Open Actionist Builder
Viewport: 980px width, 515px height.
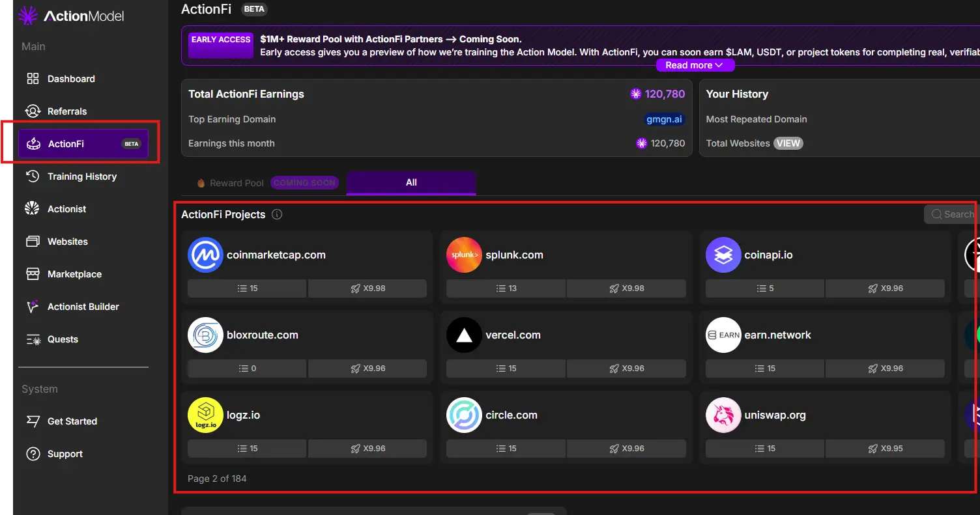[83, 307]
